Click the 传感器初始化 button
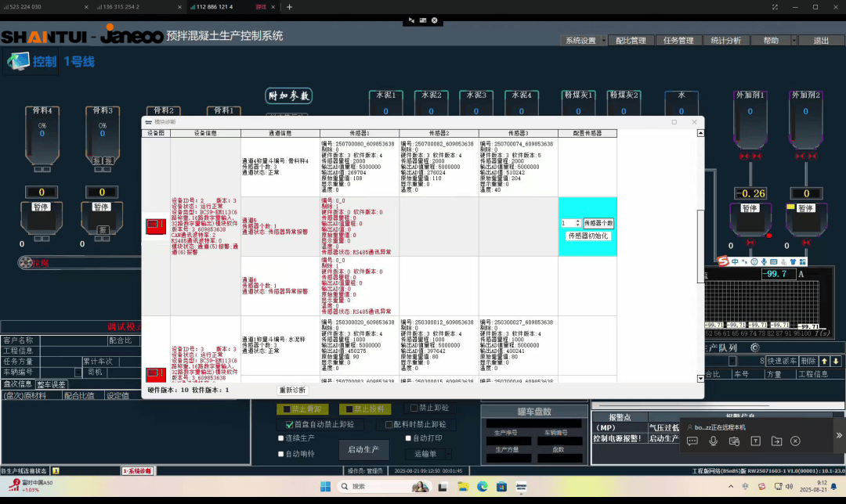The height and width of the screenshot is (504, 846). [587, 236]
